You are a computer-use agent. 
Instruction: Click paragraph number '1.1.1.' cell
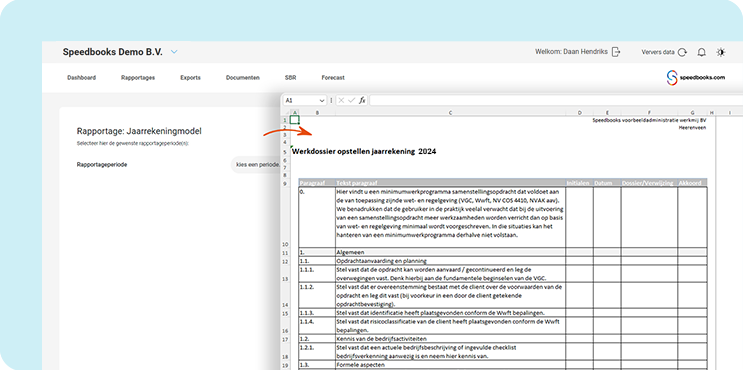coord(317,274)
